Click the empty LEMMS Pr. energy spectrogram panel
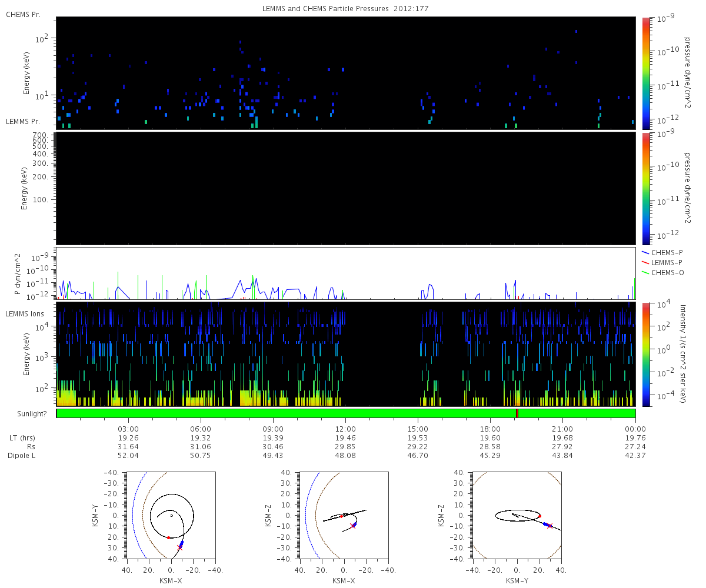 click(345, 188)
